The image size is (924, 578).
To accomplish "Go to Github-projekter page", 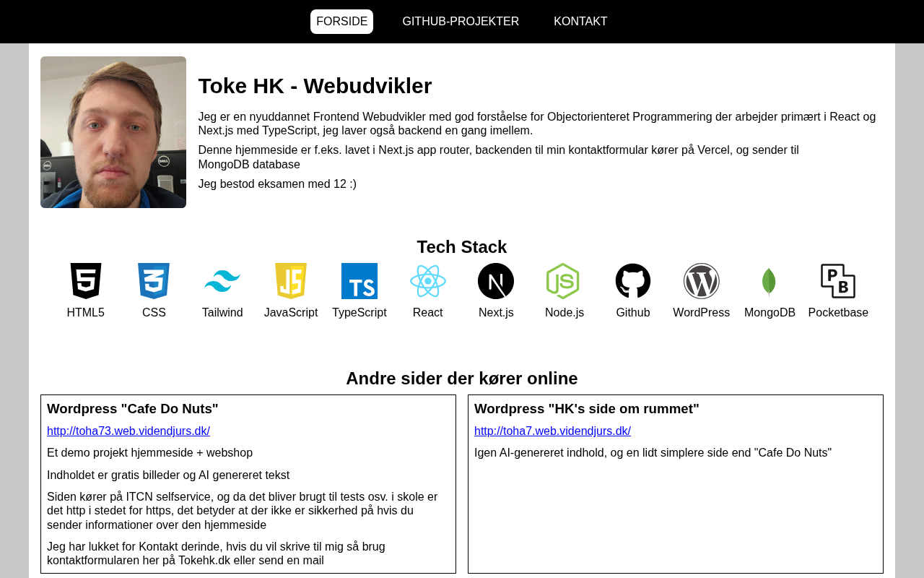I will coord(461,22).
